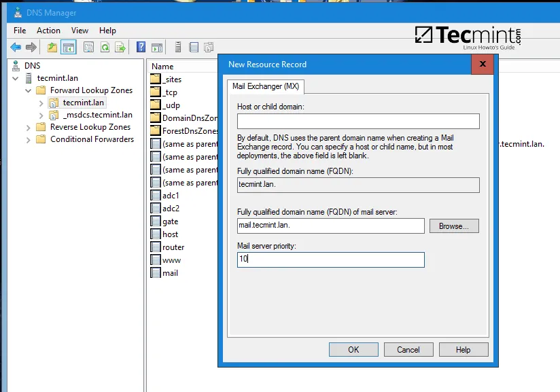Click the Forward navigation arrow
Screen dimensions: 560x392
30,47
